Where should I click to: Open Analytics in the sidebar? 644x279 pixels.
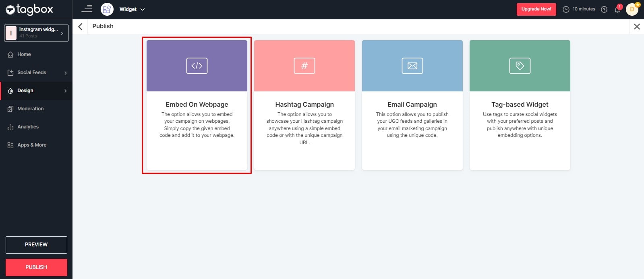(28, 127)
